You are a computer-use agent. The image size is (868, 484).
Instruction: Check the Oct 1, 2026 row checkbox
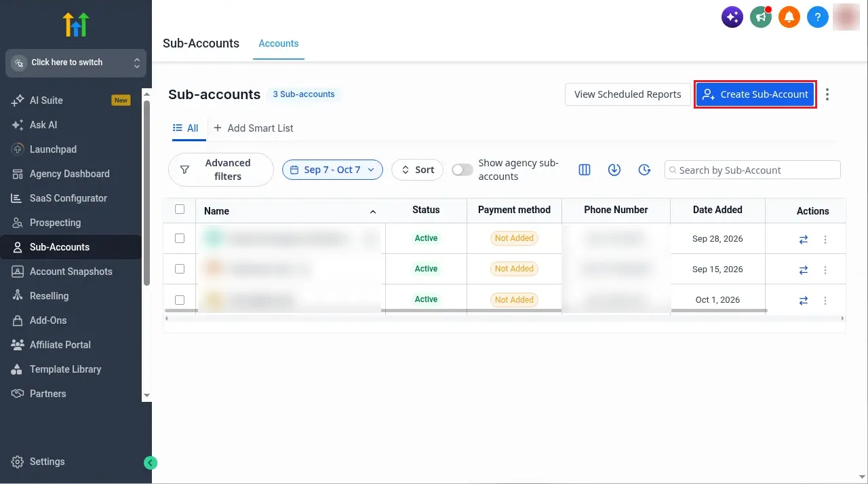click(x=180, y=299)
